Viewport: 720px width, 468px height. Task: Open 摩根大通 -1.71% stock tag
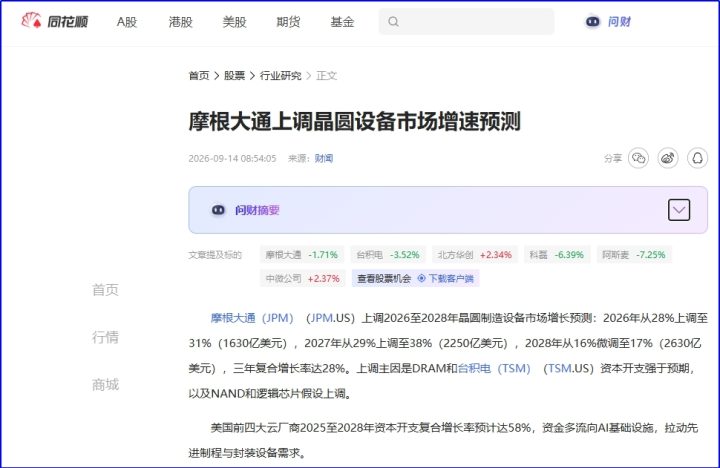[x=302, y=254]
